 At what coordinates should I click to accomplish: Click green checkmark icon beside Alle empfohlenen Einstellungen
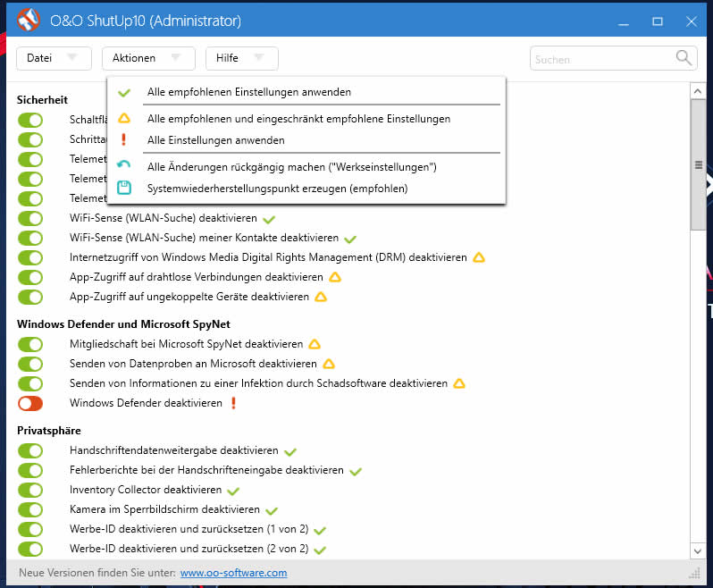(x=123, y=93)
